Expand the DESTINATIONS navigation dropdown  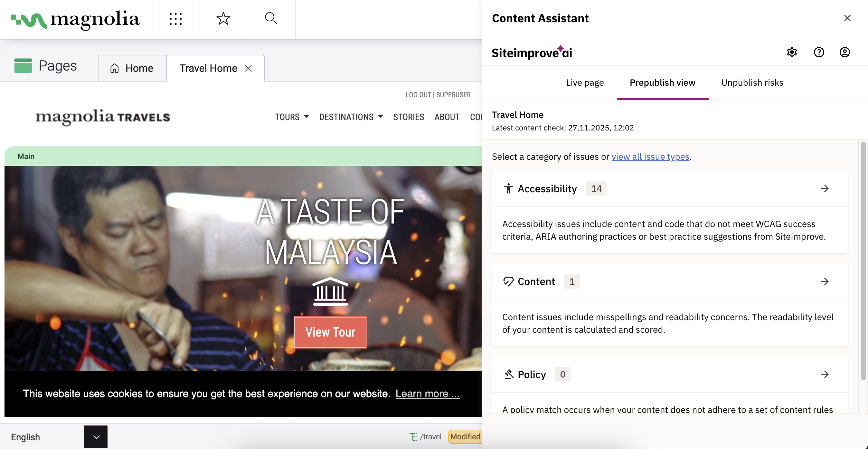tap(351, 117)
